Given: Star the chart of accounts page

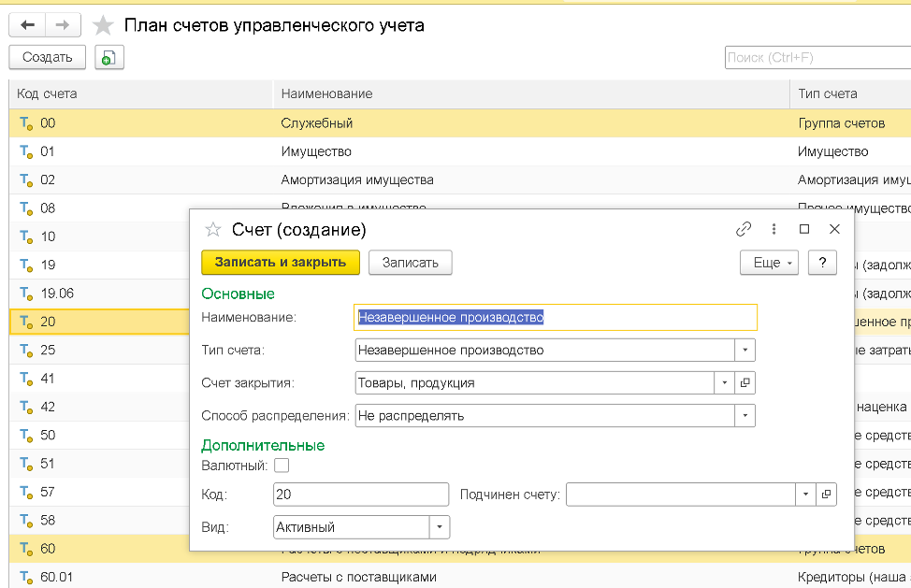Looking at the screenshot, I should click(103, 26).
